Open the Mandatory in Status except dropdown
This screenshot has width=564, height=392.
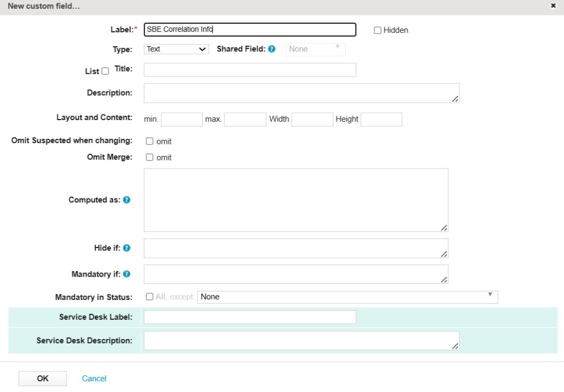pyautogui.click(x=347, y=297)
